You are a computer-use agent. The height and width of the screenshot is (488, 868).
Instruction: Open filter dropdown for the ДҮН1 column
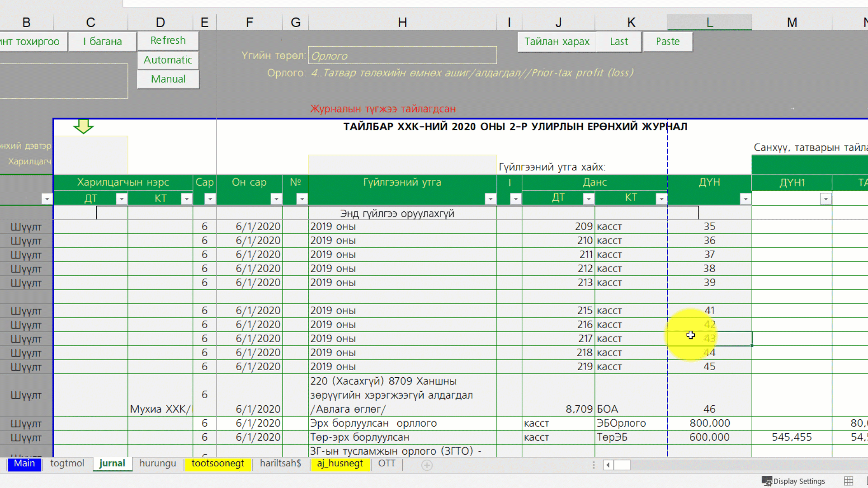[826, 199]
